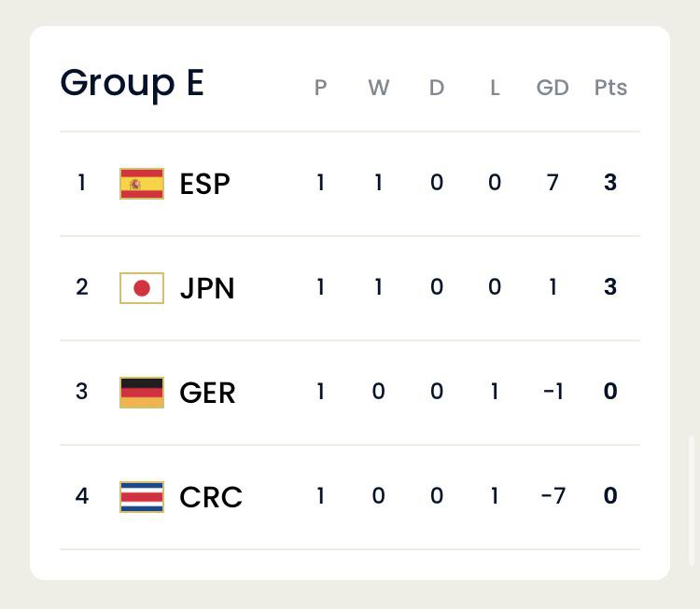700x609 pixels.
Task: Select the GER team name
Action: pos(207,393)
